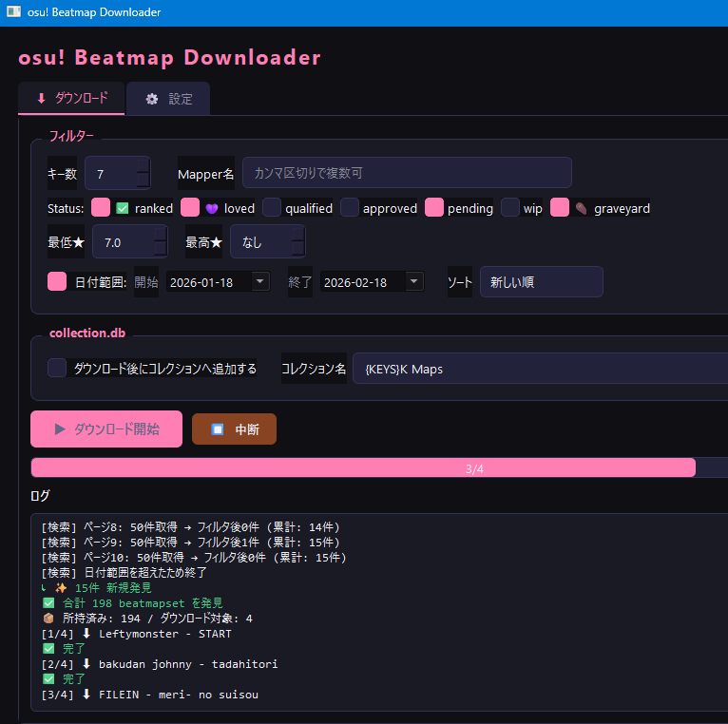Click the 'Leftymonster - START' log text

[x=164, y=634]
